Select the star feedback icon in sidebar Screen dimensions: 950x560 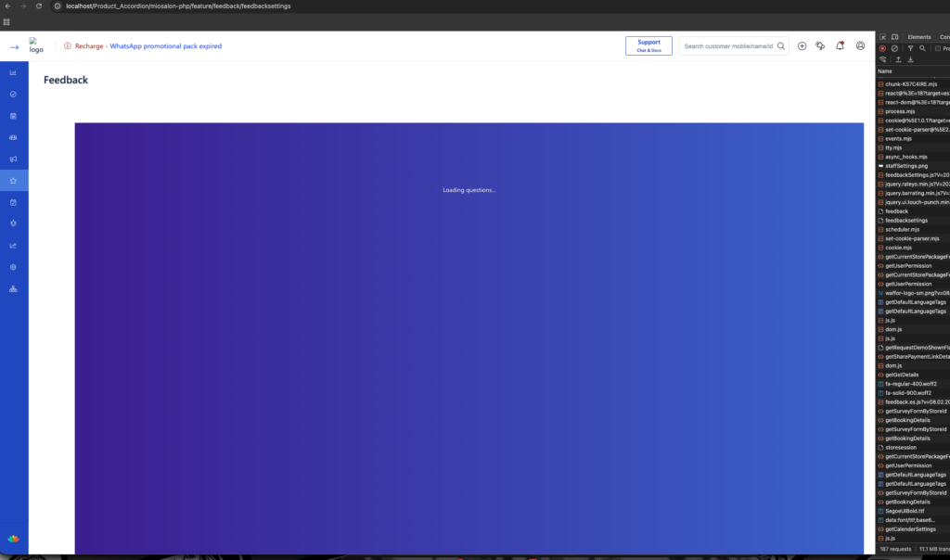click(13, 181)
